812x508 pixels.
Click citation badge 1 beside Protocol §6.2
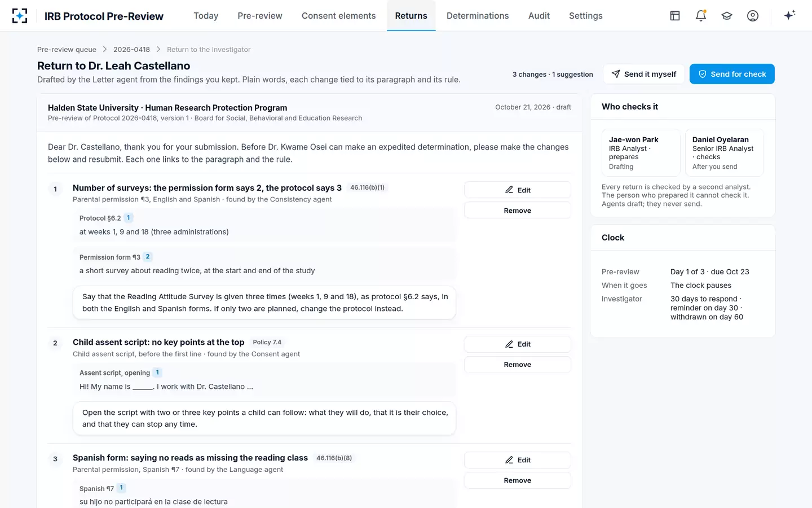tap(128, 218)
